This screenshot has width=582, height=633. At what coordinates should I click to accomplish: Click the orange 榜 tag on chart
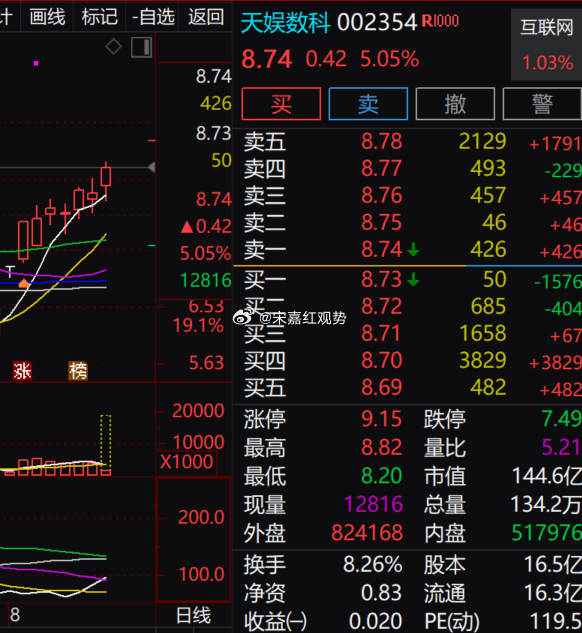(78, 371)
